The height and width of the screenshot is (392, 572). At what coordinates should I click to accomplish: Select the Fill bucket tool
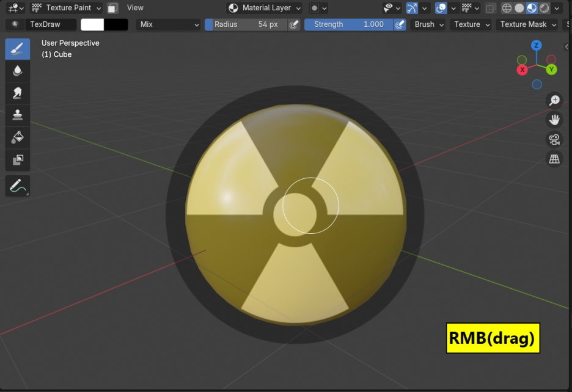(x=18, y=137)
